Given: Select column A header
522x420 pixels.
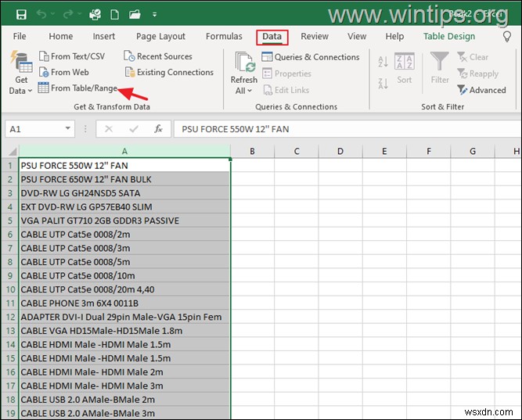Looking at the screenshot, I should 124,152.
